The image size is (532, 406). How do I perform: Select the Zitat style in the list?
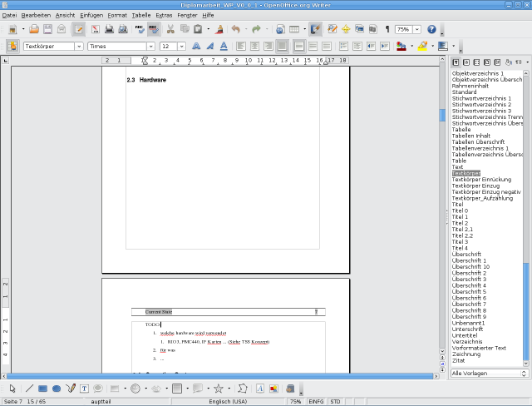coord(458,360)
